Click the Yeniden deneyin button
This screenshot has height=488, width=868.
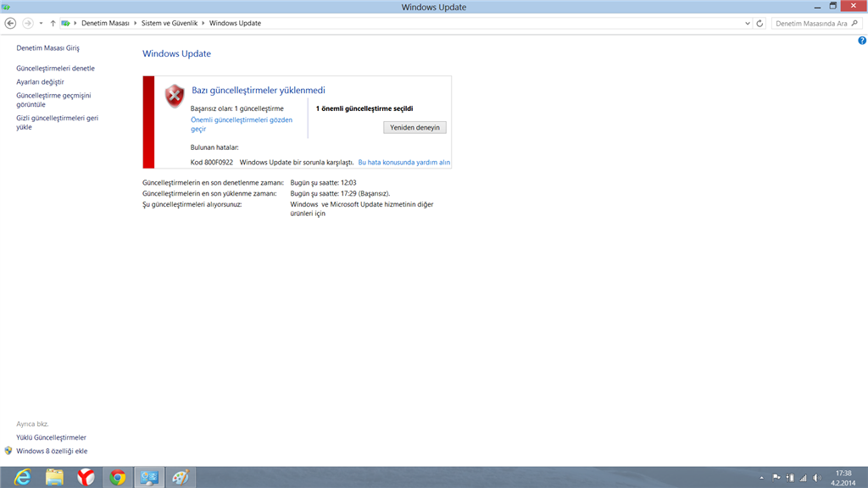pyautogui.click(x=415, y=127)
